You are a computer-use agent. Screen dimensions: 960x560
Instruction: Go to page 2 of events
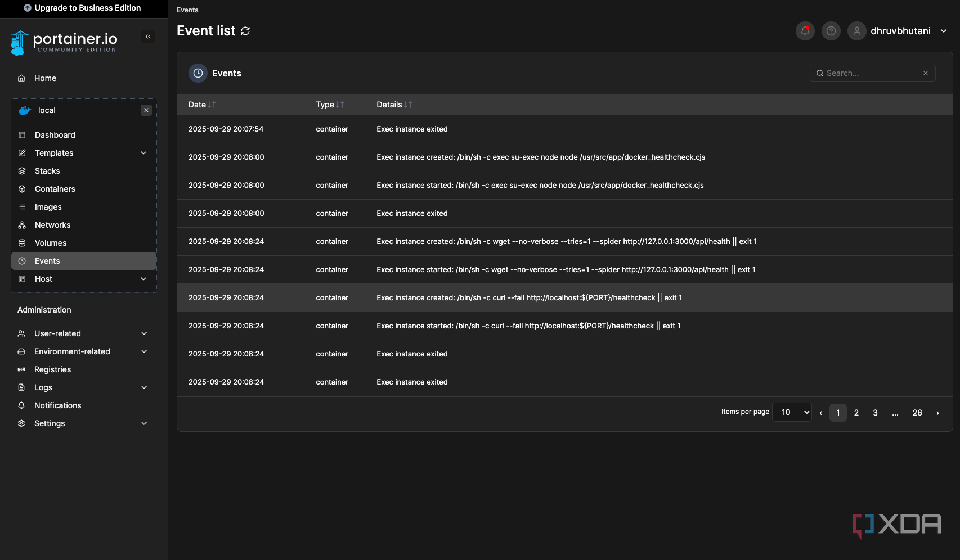[x=856, y=413]
